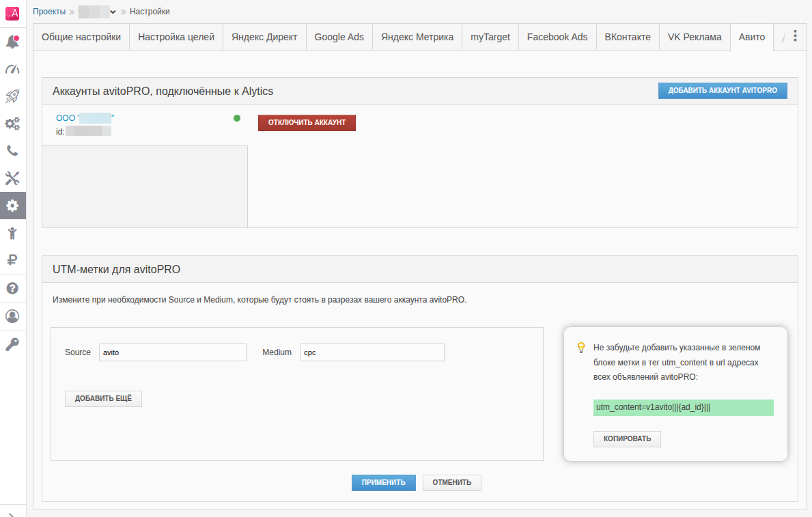Open the double-gears automation icon
The image size is (812, 517).
click(x=12, y=124)
